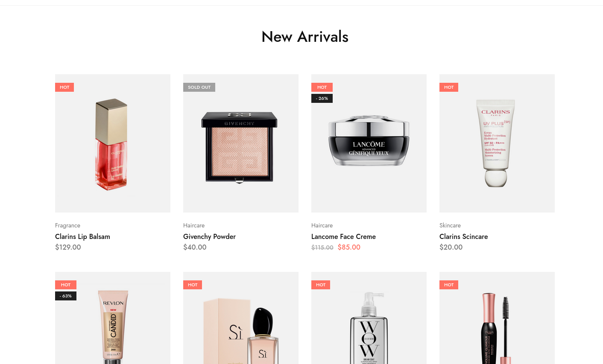
Task: Open the Givenchy Powder title link
Action: click(x=209, y=236)
